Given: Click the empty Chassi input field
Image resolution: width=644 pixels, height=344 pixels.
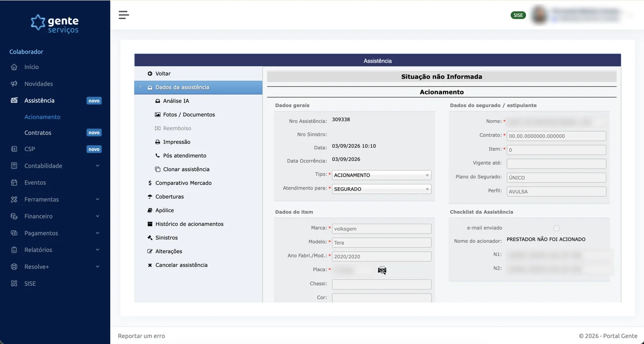Looking at the screenshot, I should 382,285.
